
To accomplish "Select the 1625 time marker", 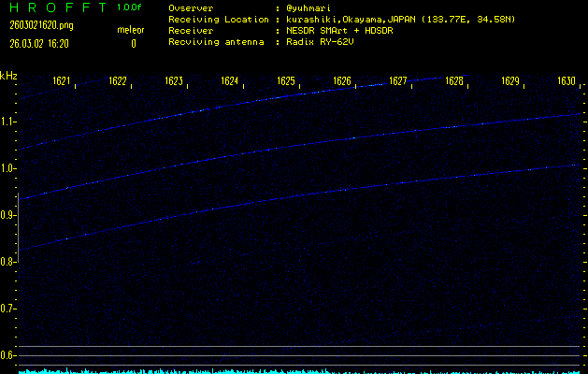I will coord(286,81).
